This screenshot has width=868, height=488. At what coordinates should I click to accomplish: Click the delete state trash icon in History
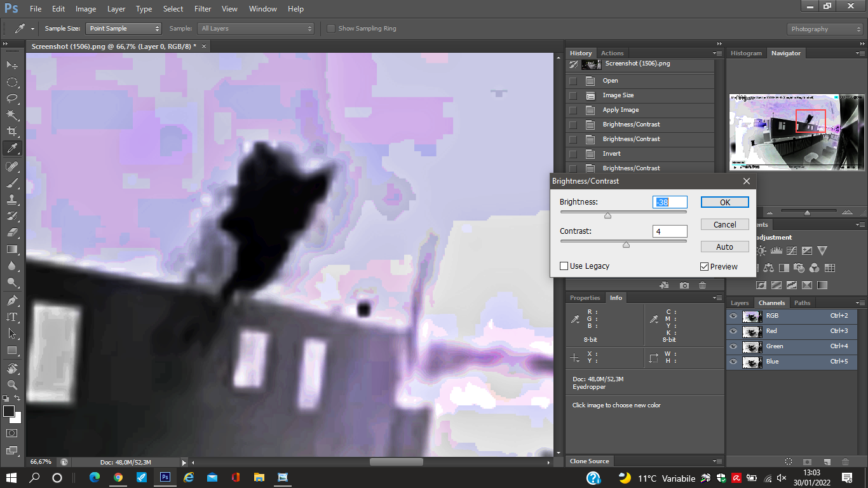point(702,286)
